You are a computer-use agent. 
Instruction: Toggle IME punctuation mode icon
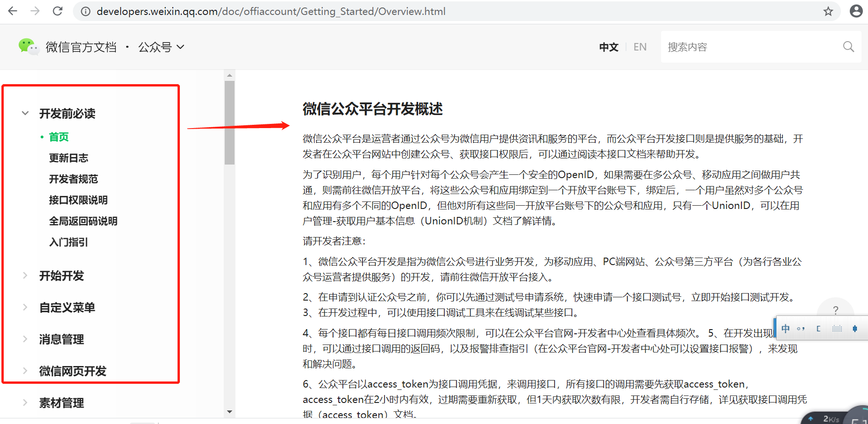point(801,329)
